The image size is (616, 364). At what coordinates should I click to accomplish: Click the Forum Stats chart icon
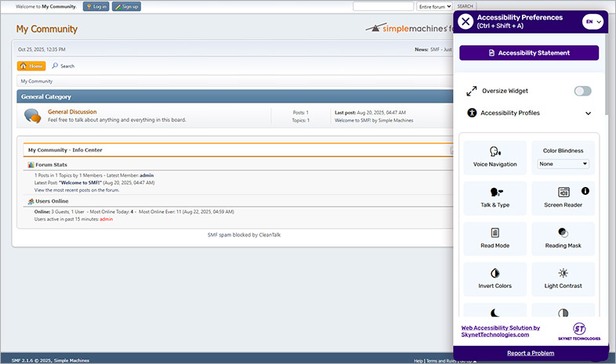click(31, 164)
